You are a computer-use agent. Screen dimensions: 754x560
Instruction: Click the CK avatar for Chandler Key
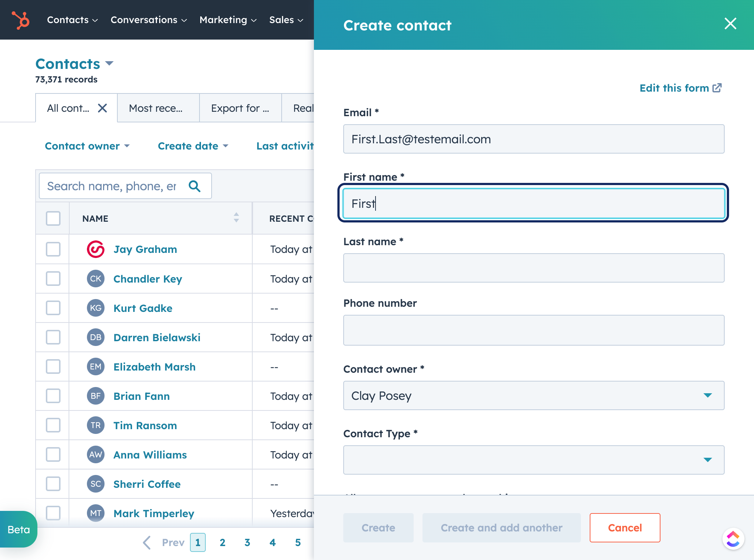(x=96, y=279)
